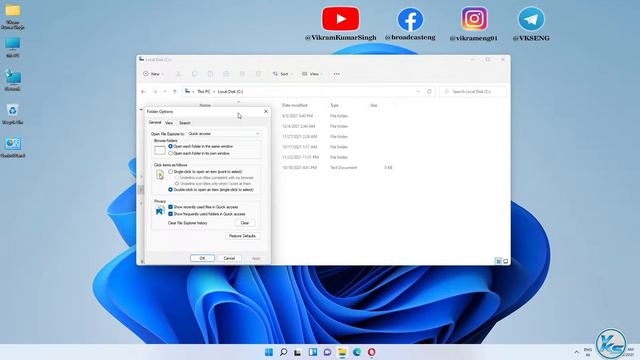The image size is (640, 360).
Task: Open taskbar Search
Action: click(283, 352)
